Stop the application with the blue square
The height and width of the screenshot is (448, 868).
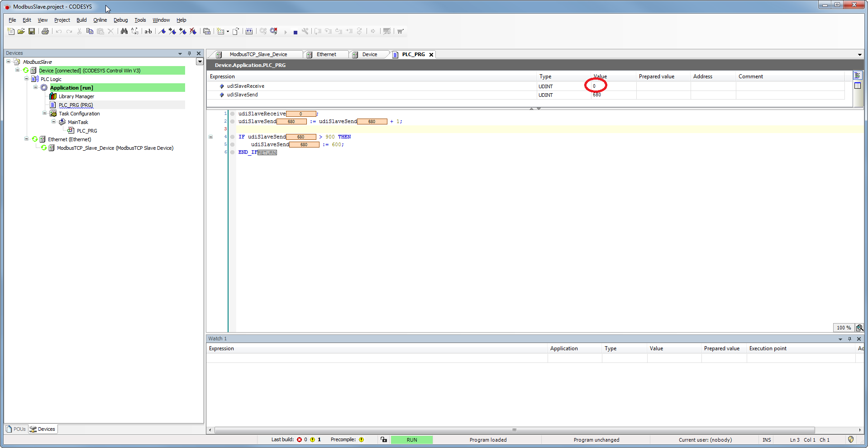[295, 32]
